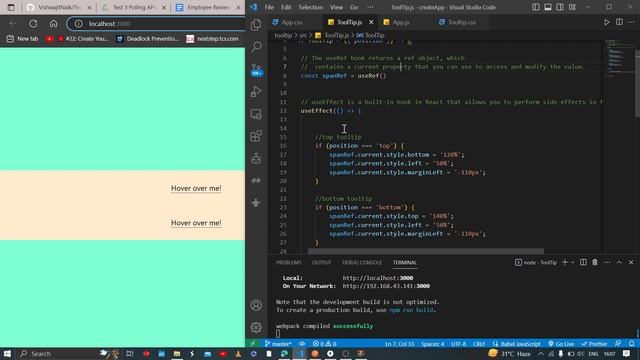The width and height of the screenshot is (640, 360).
Task: Click the site information icon in address bar
Action: point(78,24)
